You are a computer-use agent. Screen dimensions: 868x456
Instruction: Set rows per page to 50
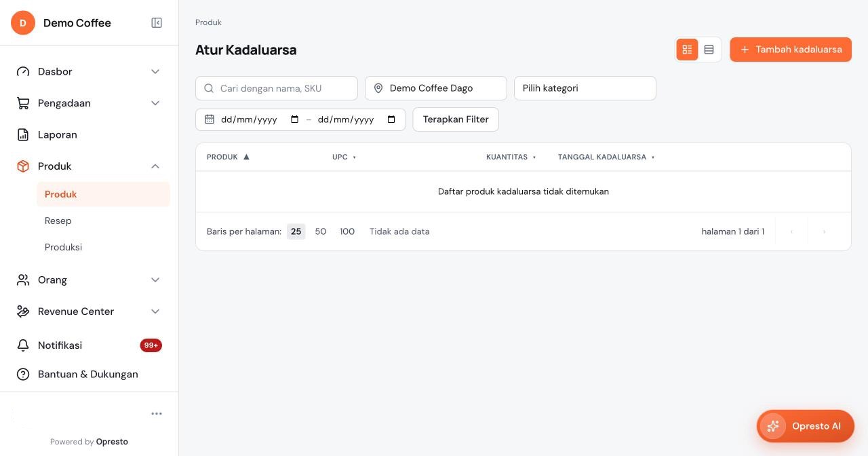pos(321,231)
